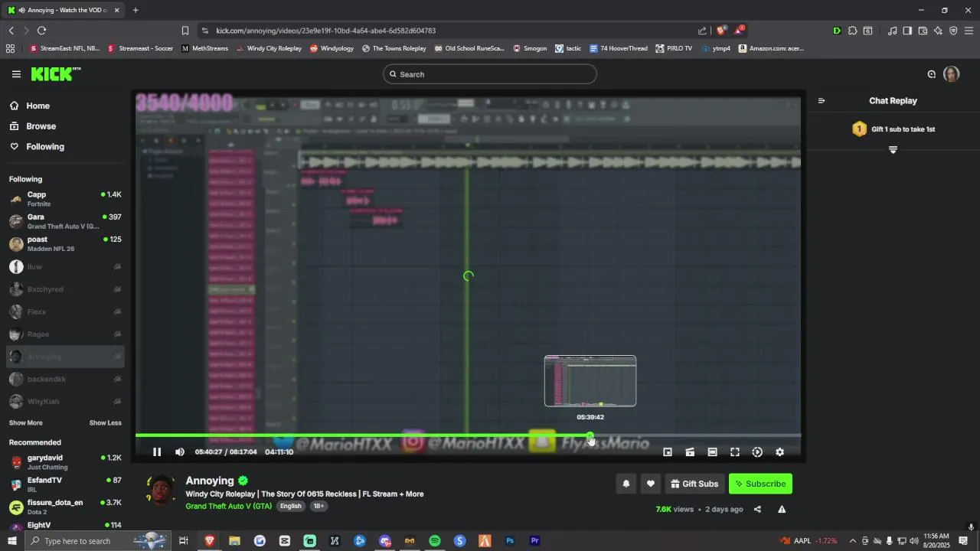Open the Smogon bookmark
980x551 pixels.
[530, 48]
